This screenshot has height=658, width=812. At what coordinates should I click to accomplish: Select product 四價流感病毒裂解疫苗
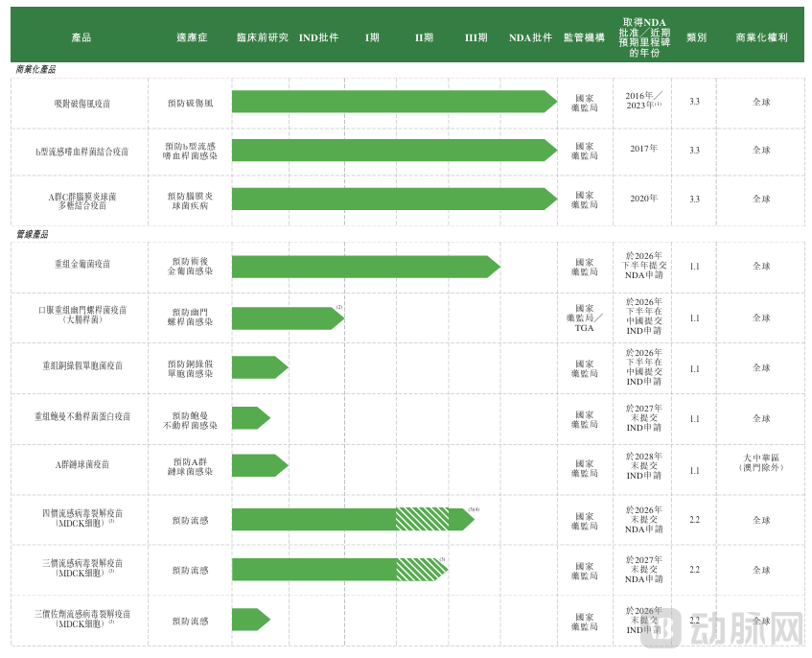pyautogui.click(x=82, y=518)
